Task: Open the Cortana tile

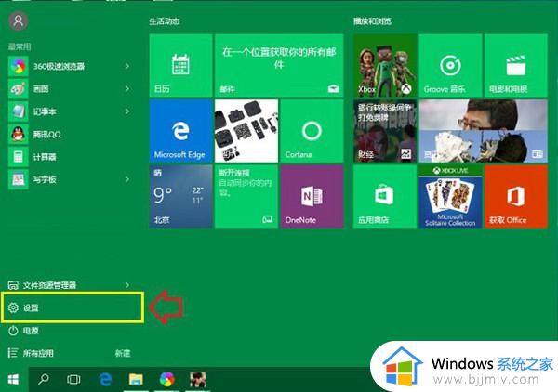Action: pos(312,131)
